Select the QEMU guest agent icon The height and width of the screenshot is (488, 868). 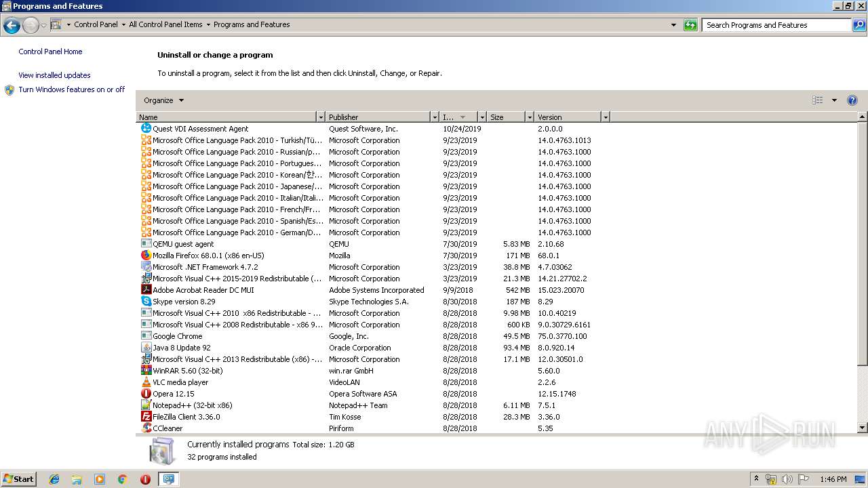click(x=146, y=243)
